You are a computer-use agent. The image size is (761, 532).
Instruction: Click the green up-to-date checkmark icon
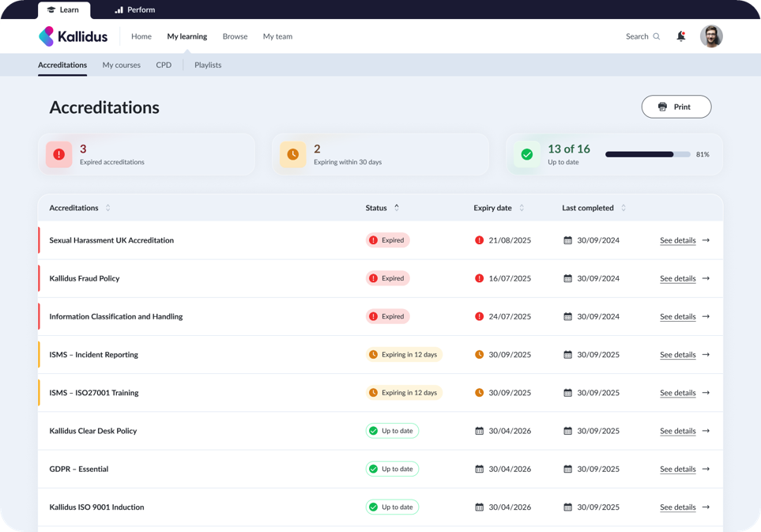pyautogui.click(x=526, y=154)
